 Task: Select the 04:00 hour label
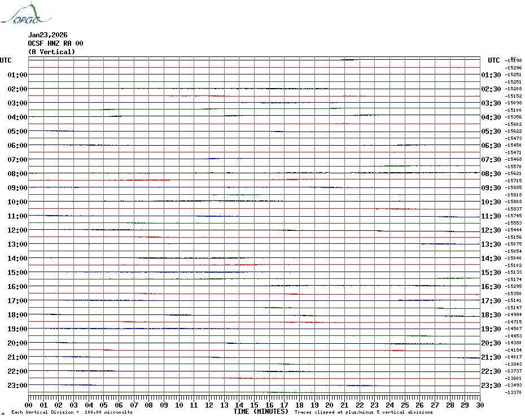tap(17, 117)
